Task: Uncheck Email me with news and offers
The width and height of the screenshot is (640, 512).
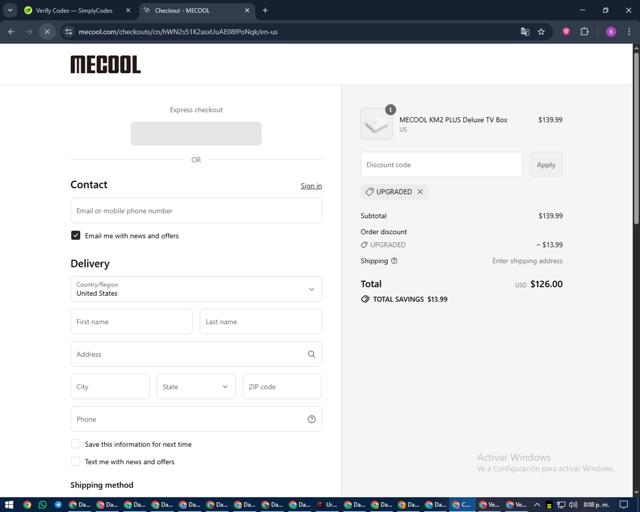Action: click(76, 236)
